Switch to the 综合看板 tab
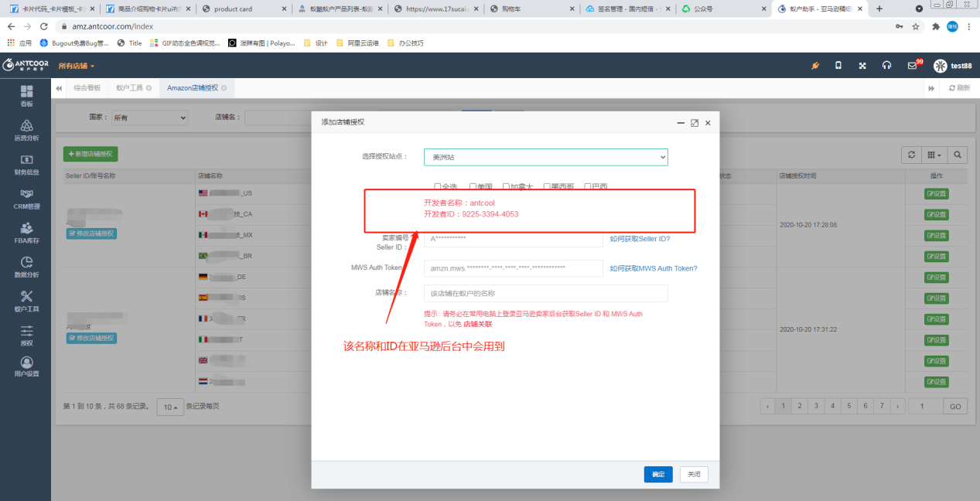The image size is (980, 501). click(87, 88)
